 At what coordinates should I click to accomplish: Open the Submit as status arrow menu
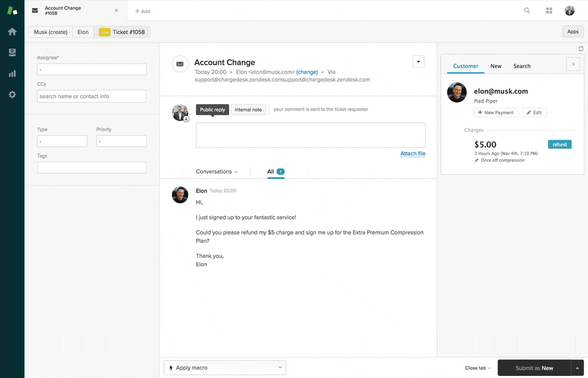pos(577,368)
